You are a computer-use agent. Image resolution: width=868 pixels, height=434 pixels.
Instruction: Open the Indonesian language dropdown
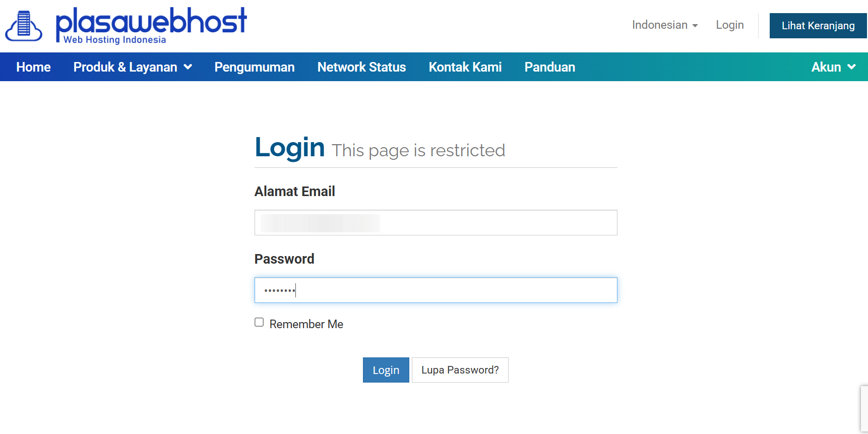point(665,25)
